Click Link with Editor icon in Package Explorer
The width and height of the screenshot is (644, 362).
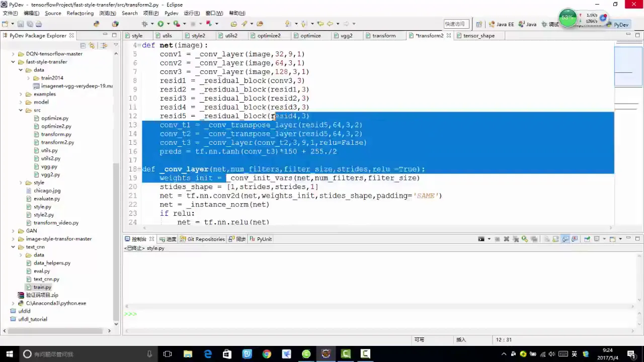[x=92, y=45]
